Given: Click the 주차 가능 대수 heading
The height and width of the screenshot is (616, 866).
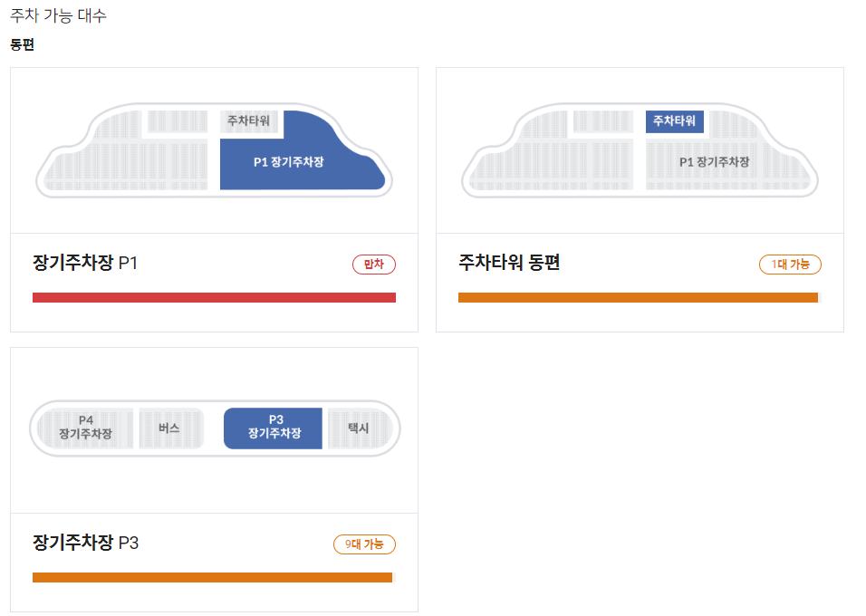Looking at the screenshot, I should (58, 15).
